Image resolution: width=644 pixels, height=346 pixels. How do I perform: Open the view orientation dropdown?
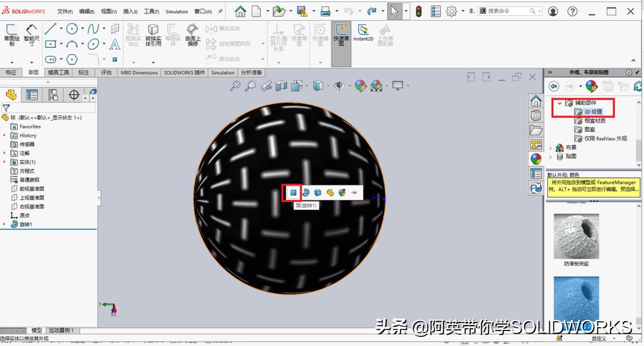pos(307,86)
